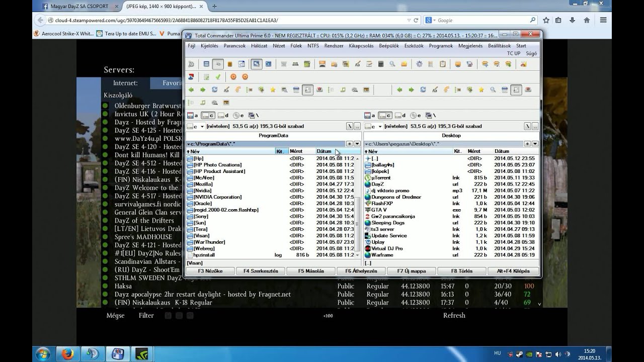Click the F7 Új mappa button
Image resolution: width=644 pixels, height=362 pixels.
click(412, 271)
